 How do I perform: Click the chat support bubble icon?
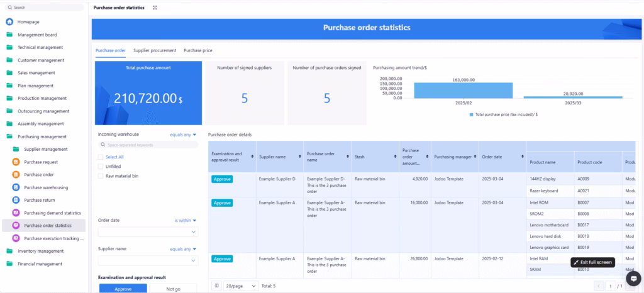click(633, 278)
